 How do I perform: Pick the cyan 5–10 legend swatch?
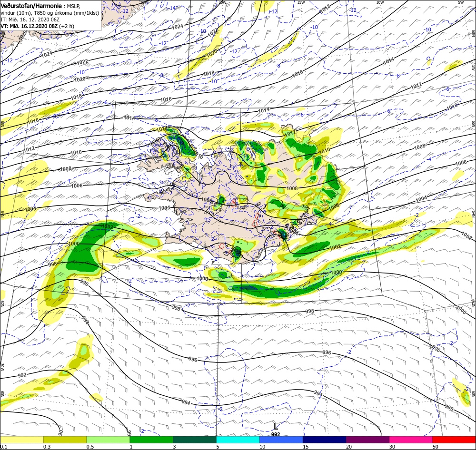238,440
